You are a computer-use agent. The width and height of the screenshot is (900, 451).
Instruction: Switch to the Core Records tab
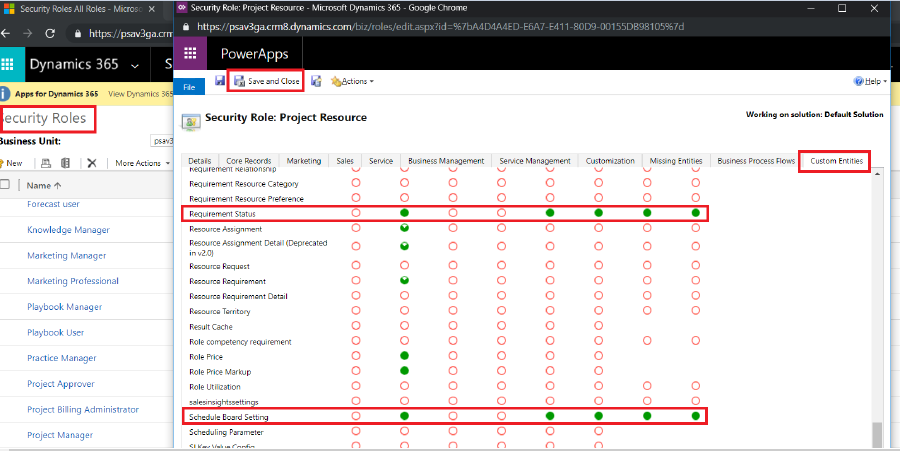click(248, 161)
